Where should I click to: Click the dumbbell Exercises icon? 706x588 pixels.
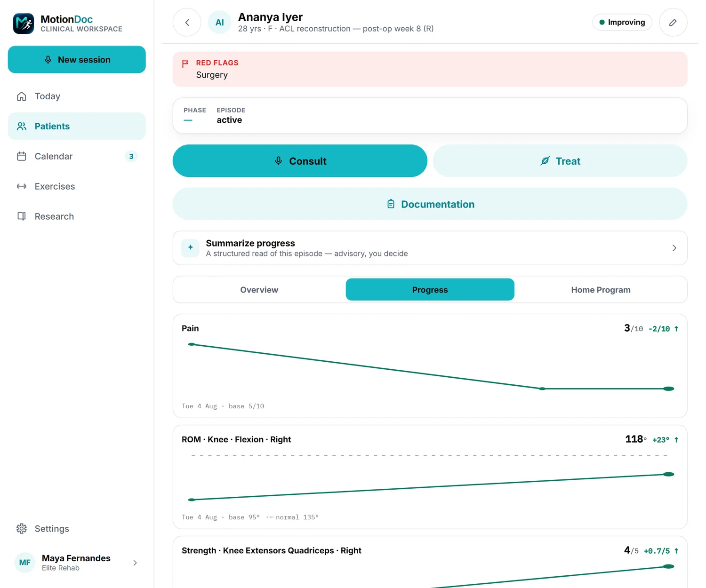coord(22,187)
